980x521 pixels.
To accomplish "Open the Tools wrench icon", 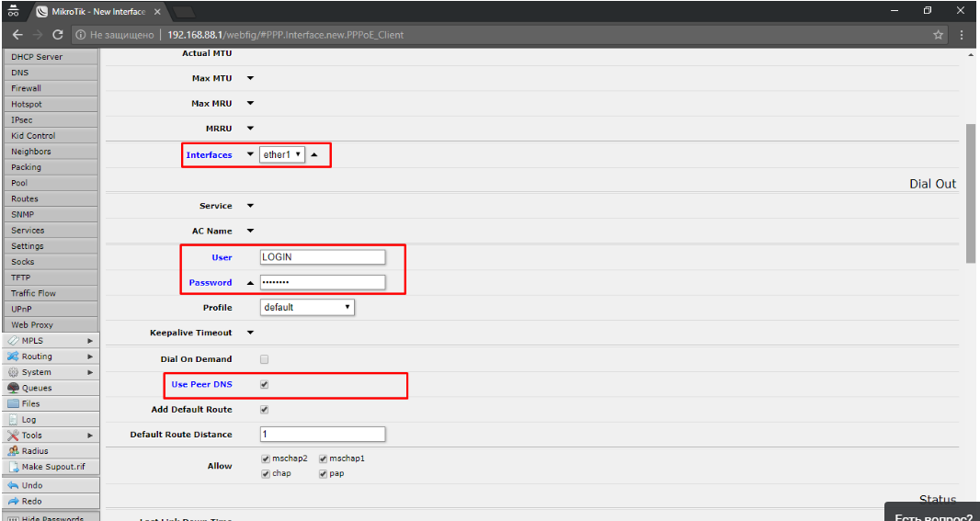I will click(13, 436).
